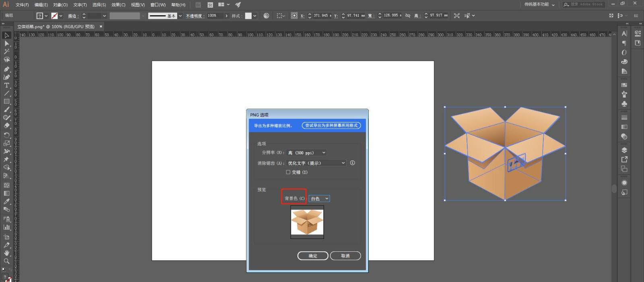Click the PNG preview thumbnail of the box
Viewport: 644px width, 282px height.
[x=307, y=222]
